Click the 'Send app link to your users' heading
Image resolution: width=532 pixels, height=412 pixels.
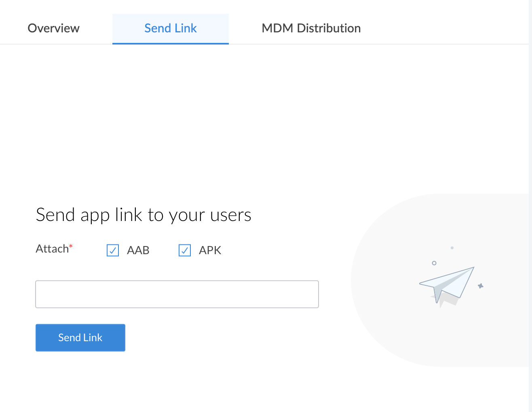coord(144,215)
